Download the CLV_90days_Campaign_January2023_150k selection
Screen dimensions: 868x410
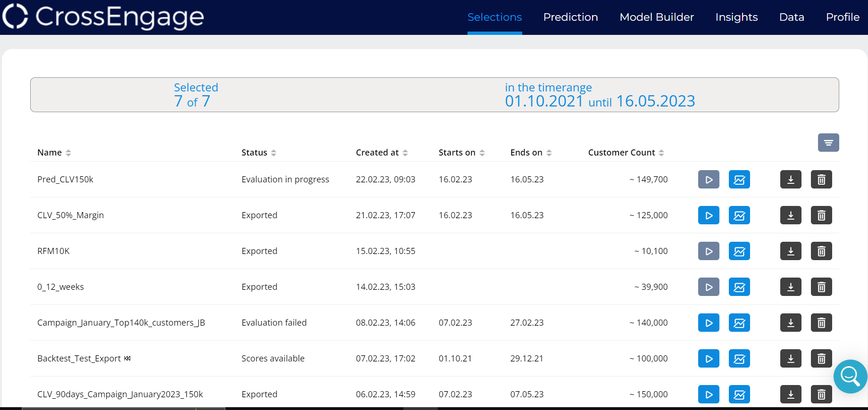click(791, 394)
